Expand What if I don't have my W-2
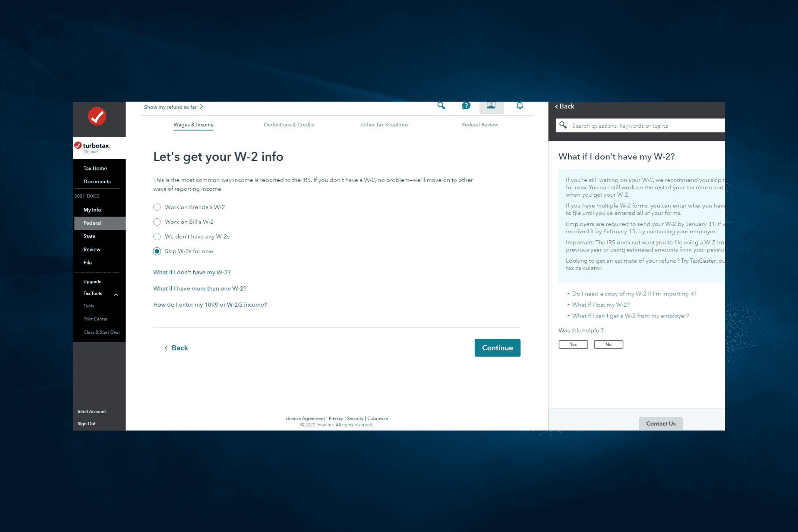Image resolution: width=798 pixels, height=532 pixels. click(x=191, y=273)
